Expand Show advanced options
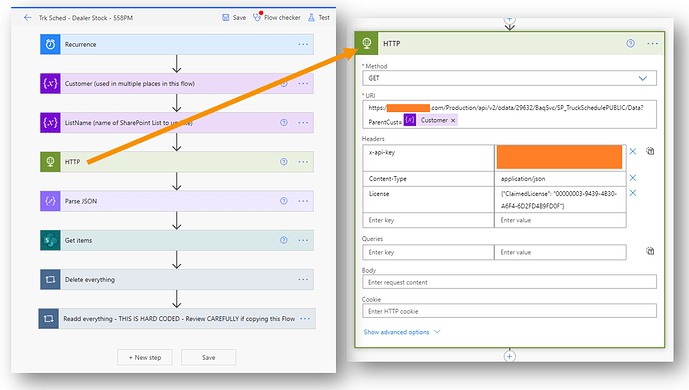This screenshot has width=689, height=390. 402,332
